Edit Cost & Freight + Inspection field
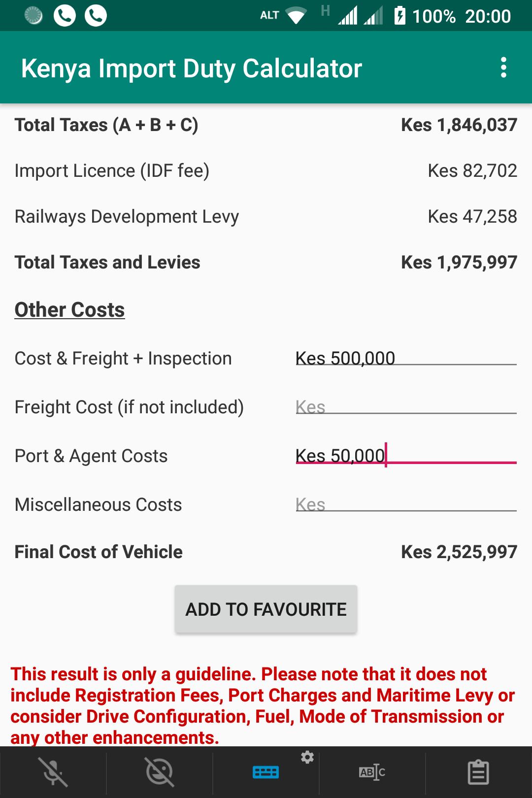Viewport: 532px width, 798px height. point(406,358)
